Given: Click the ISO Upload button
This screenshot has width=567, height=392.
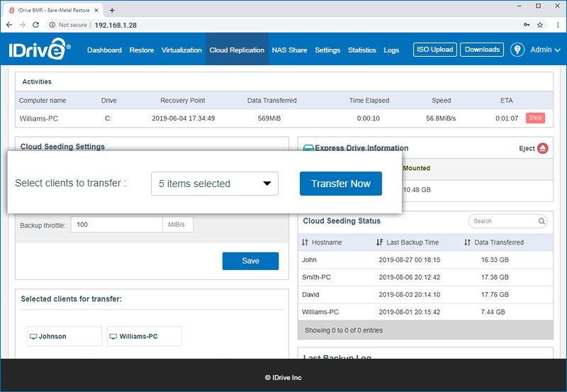Looking at the screenshot, I should [x=435, y=50].
